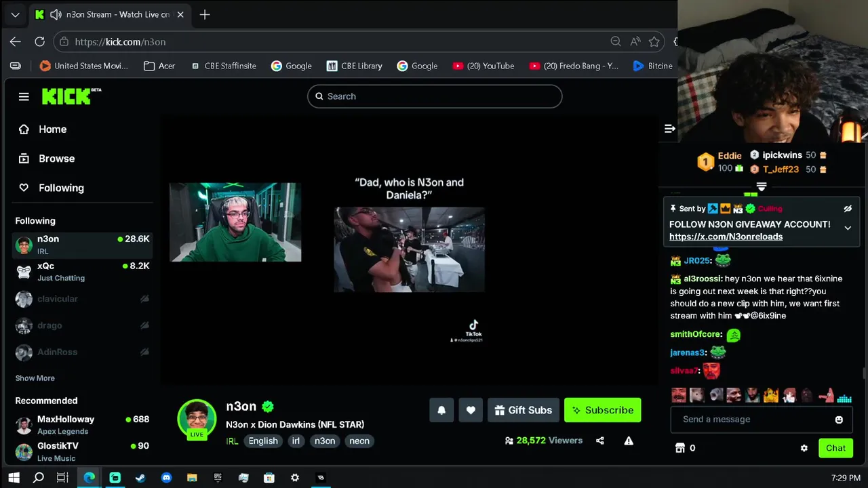Open the emoji picker in chat box
The height and width of the screenshot is (488, 868).
(x=839, y=420)
